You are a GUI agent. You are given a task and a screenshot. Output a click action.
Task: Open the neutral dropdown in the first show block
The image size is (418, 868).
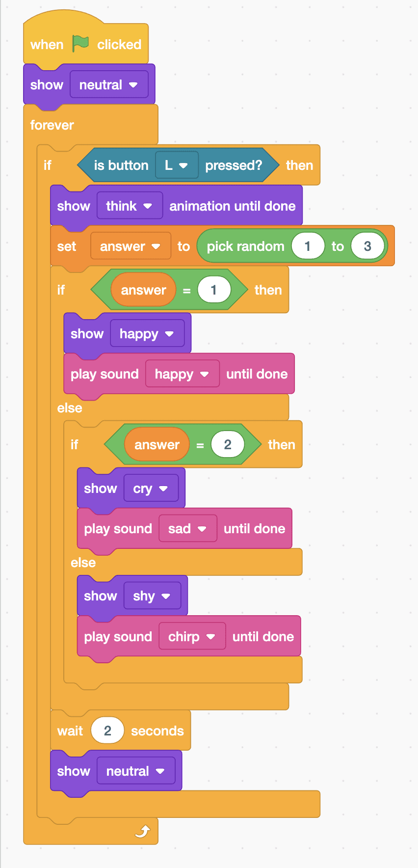[109, 84]
